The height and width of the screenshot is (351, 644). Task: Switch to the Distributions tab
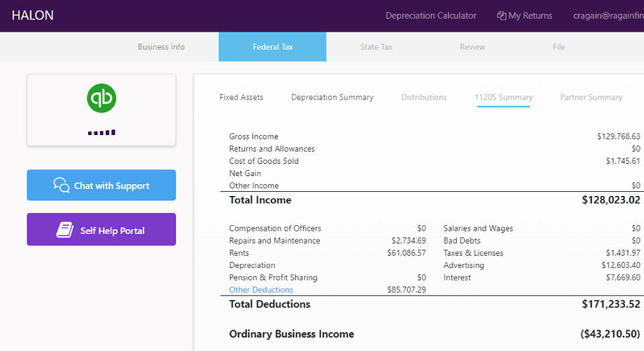(424, 97)
